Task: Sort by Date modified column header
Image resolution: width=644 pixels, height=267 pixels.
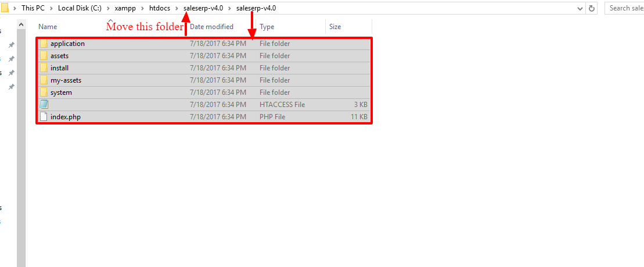Action: (x=211, y=27)
